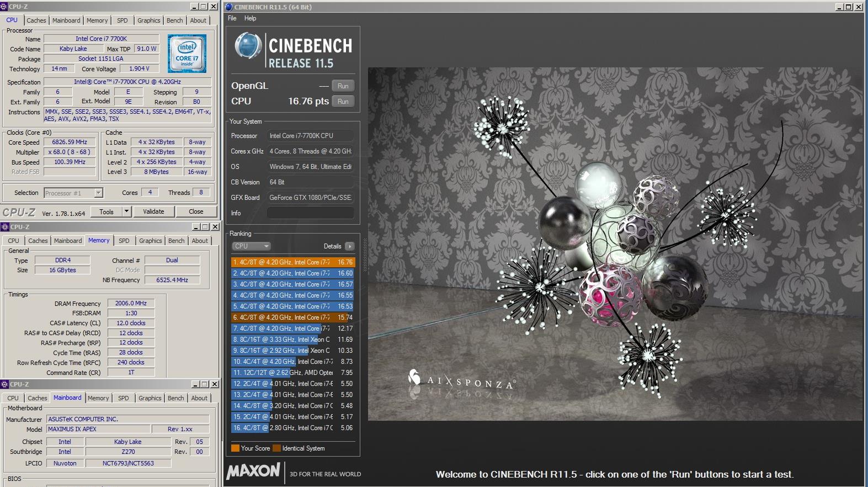Click the Info input field in Your System

coord(311,213)
